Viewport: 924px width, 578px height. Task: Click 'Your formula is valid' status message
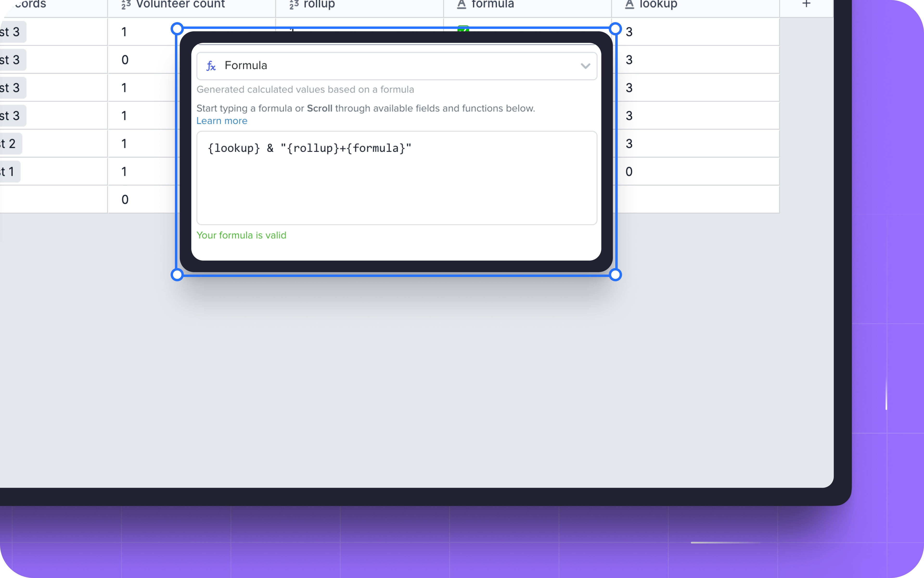[241, 235]
